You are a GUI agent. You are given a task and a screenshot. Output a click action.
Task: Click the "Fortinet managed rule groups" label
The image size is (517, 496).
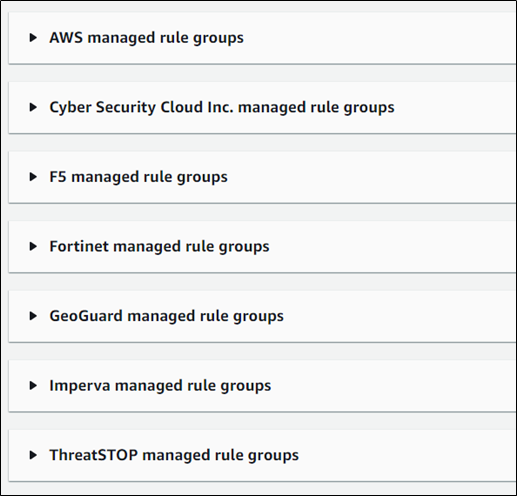[x=159, y=247]
